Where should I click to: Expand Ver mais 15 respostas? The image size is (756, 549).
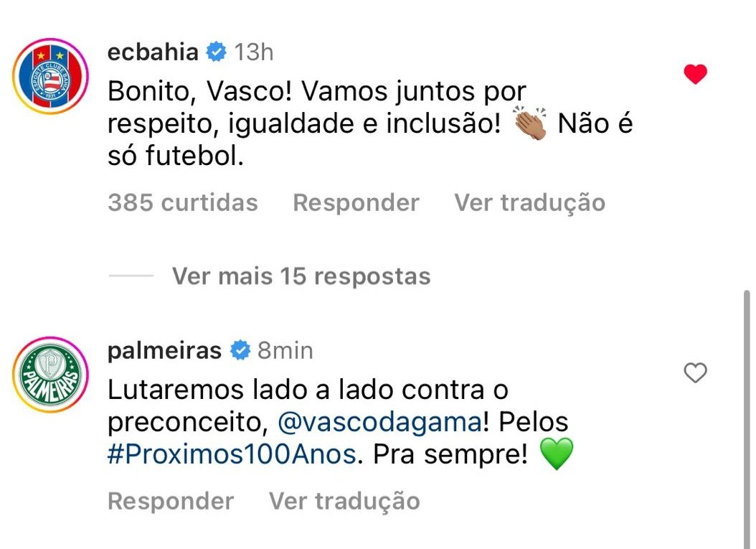(301, 276)
